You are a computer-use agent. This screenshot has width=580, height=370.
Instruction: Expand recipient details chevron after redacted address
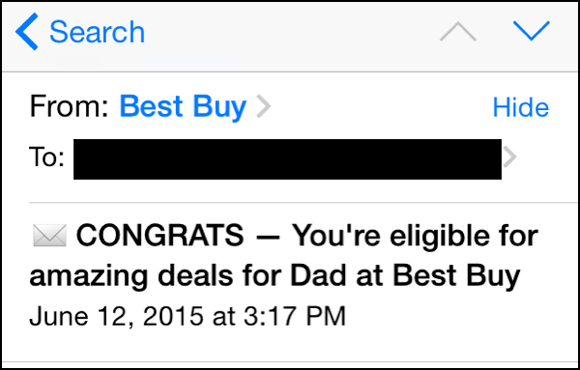click(510, 157)
